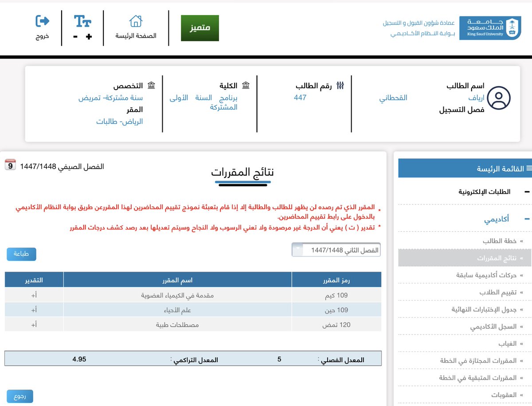
Task: Click course code 120 تمض
Action: (x=336, y=325)
